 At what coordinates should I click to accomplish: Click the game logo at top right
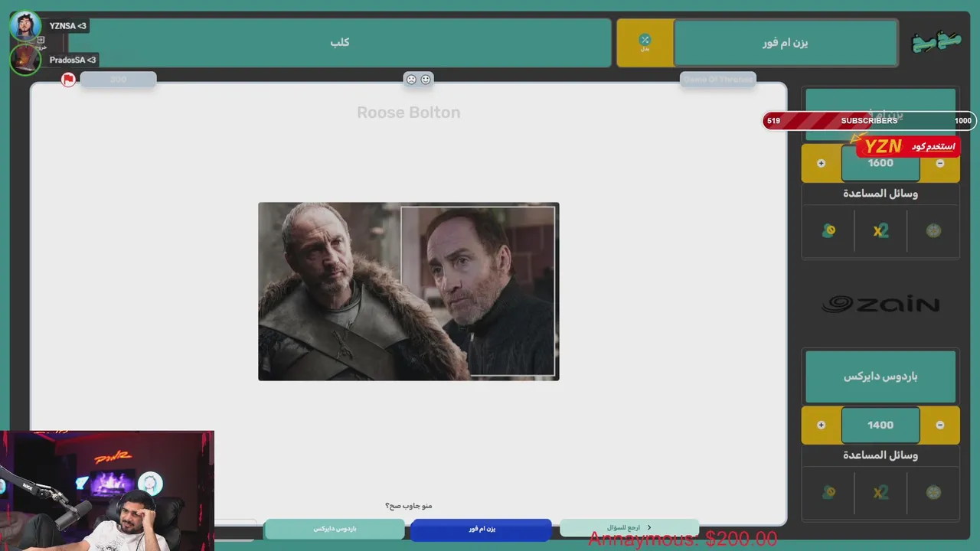click(936, 41)
